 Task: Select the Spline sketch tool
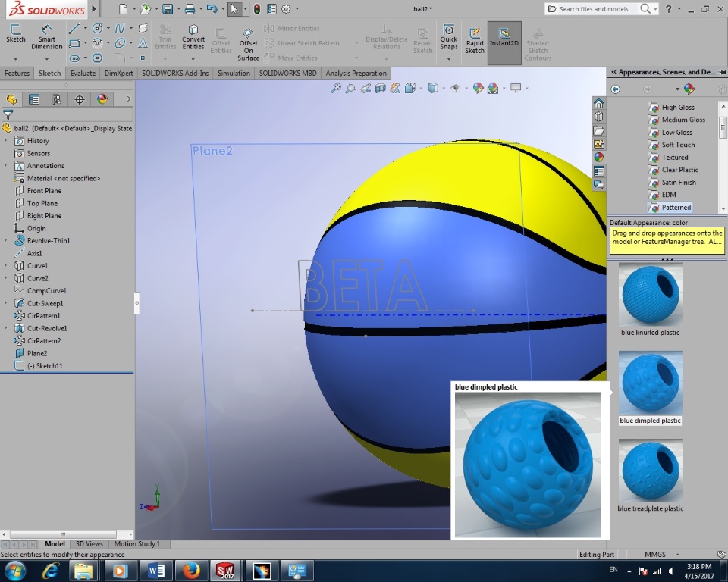(120, 29)
